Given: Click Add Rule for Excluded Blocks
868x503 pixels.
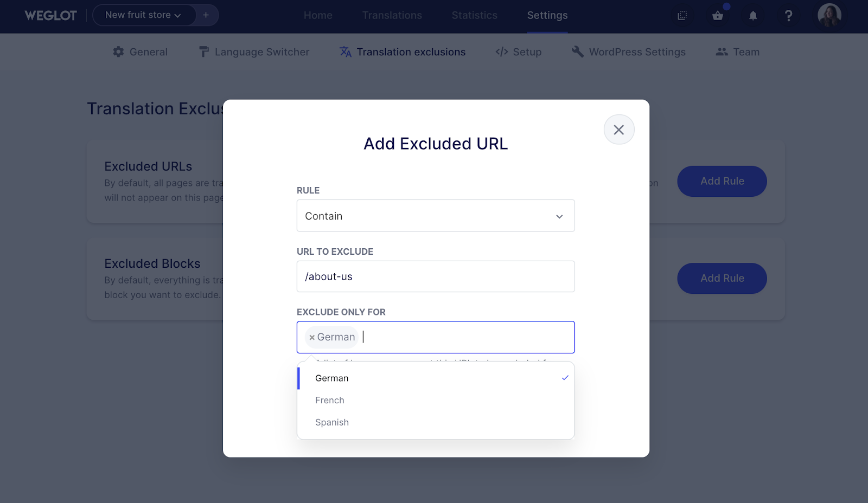Looking at the screenshot, I should point(722,279).
